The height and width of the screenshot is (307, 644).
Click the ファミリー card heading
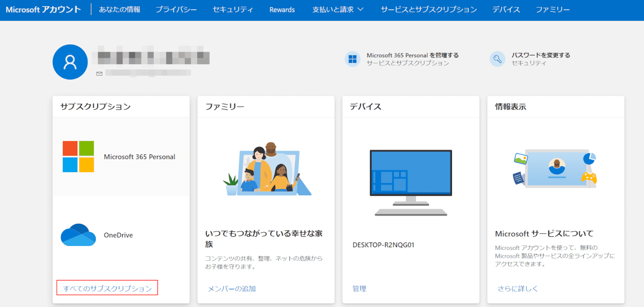pyautogui.click(x=225, y=107)
